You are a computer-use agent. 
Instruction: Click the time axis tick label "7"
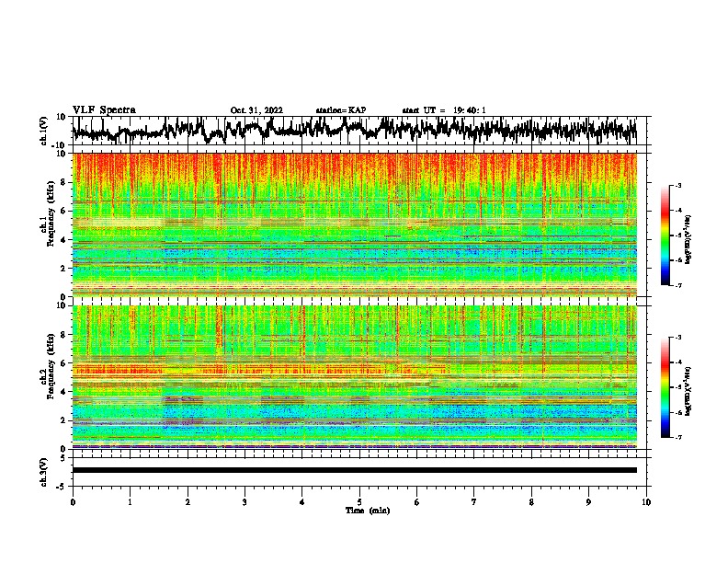[474, 502]
